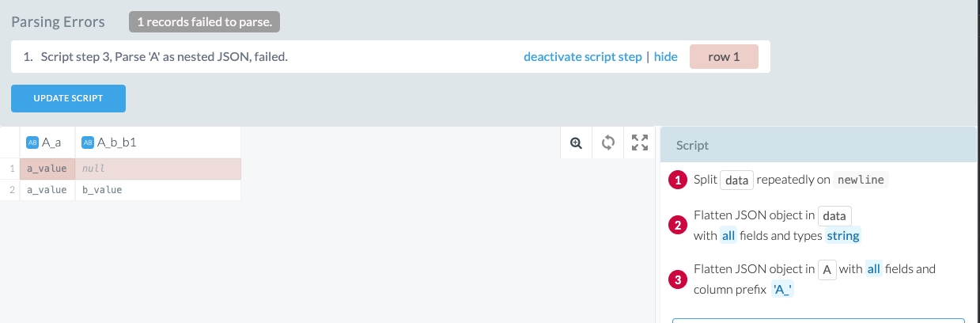Jump to failed row 1 badge
Viewport: 980px width, 323px height.
[724, 57]
